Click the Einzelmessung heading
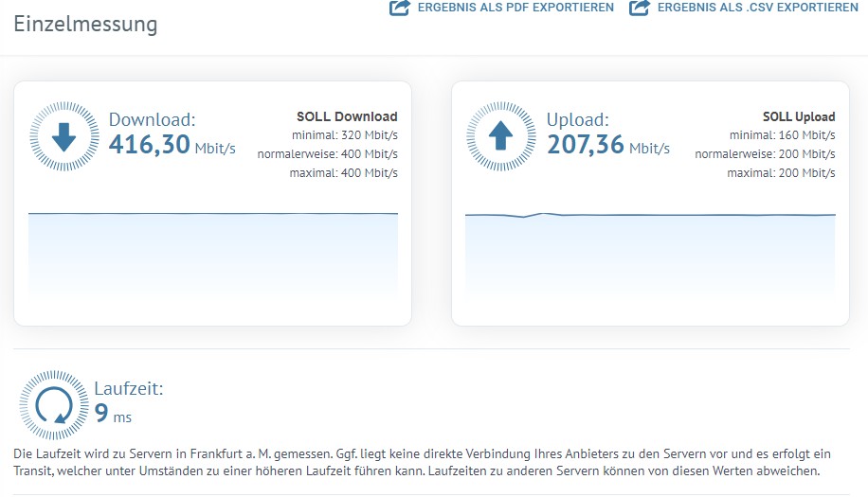 point(85,25)
